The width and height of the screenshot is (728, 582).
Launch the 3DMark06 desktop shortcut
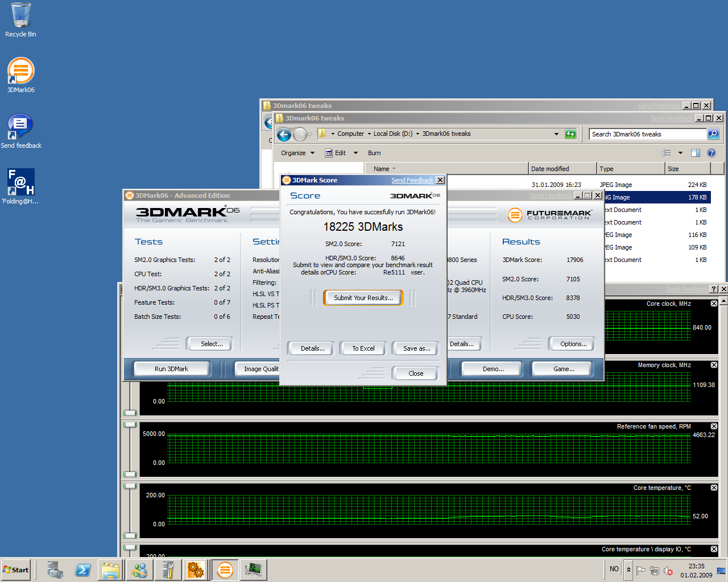pos(20,75)
